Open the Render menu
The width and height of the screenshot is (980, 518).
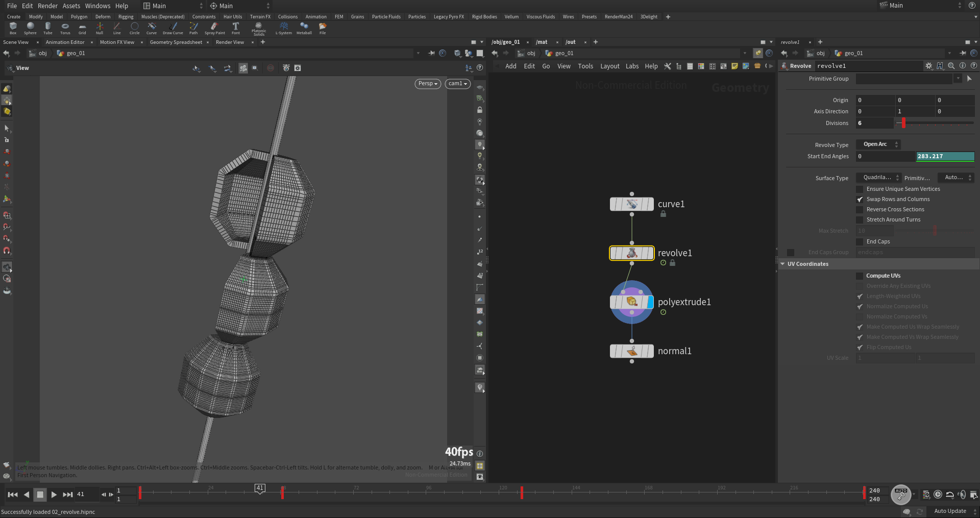click(x=47, y=6)
